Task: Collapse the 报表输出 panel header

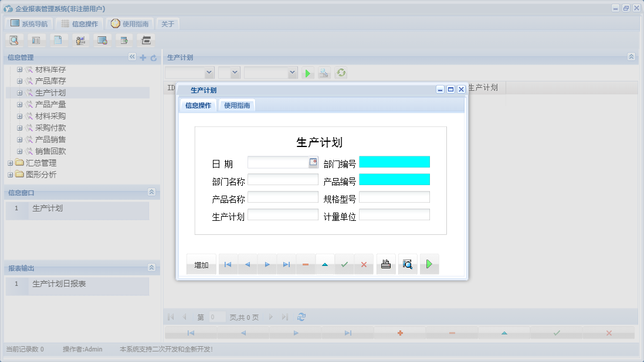Action: pyautogui.click(x=151, y=267)
